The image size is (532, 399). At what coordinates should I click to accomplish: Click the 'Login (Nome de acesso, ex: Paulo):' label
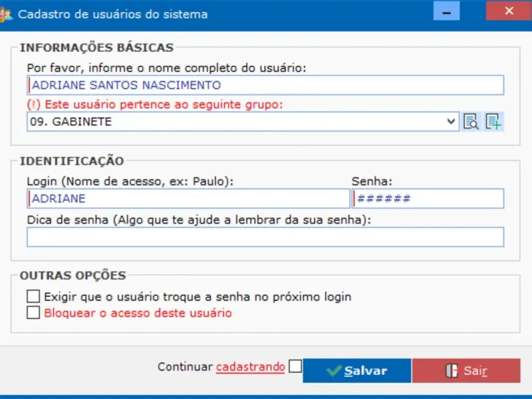(130, 181)
